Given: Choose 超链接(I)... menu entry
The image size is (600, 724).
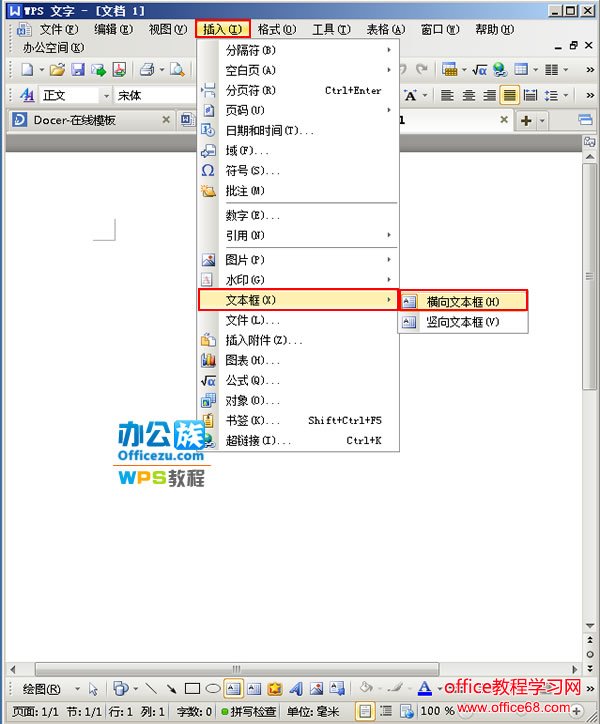Looking at the screenshot, I should pos(298,440).
